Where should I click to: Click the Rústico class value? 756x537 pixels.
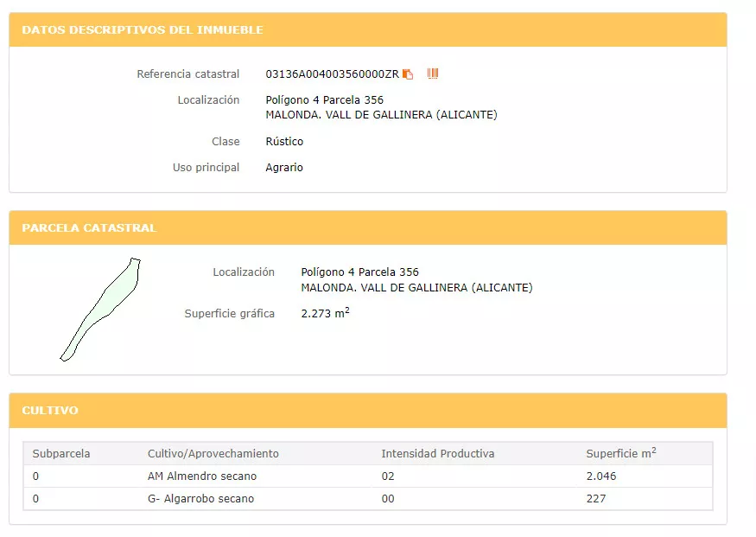coord(284,142)
